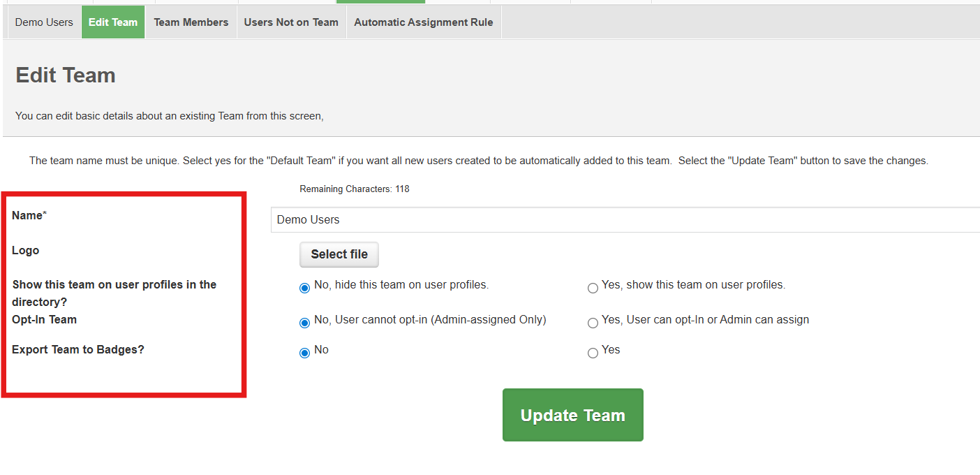Open the Demo Users tab
This screenshot has height=475, width=980.
point(44,22)
